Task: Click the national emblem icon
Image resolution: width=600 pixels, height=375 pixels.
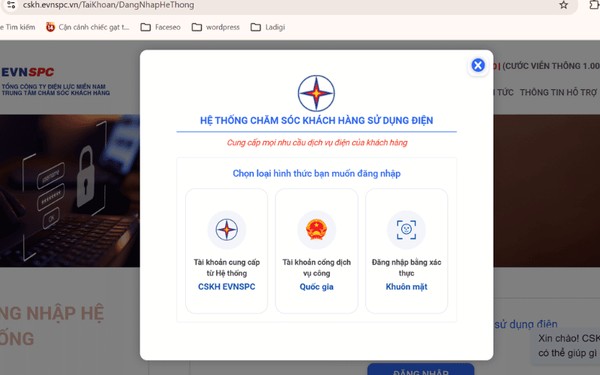Action: (x=316, y=230)
